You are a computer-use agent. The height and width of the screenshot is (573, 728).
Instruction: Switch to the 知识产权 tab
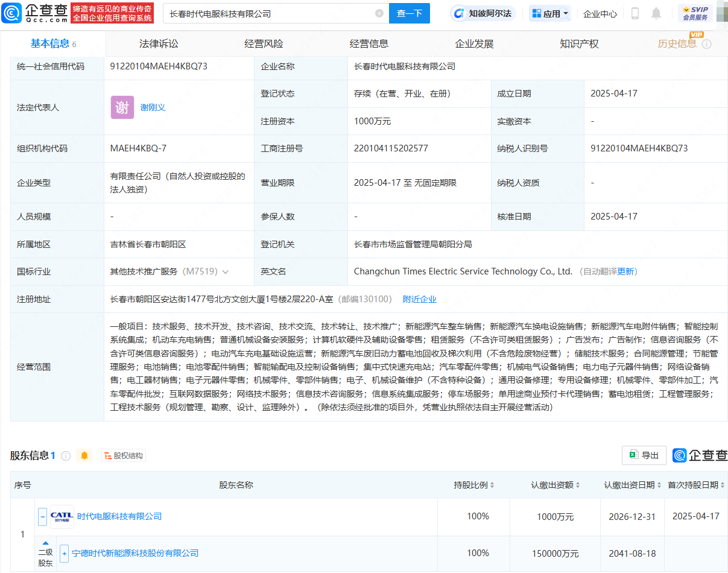pos(579,43)
